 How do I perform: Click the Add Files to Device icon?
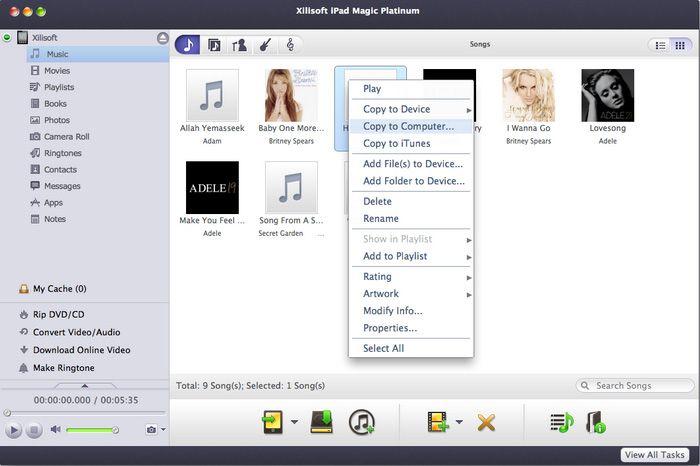(x=438, y=422)
